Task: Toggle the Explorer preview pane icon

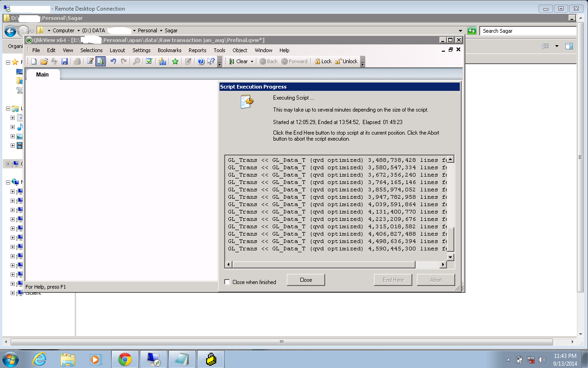Action: point(569,46)
